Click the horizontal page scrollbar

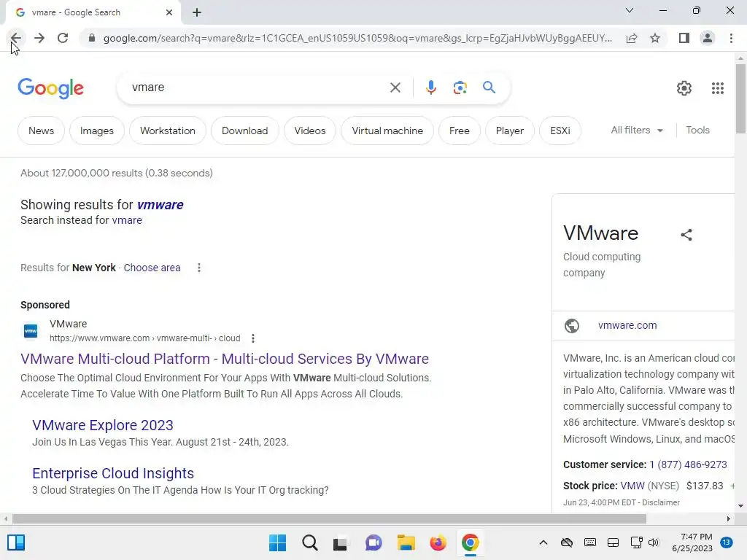pyautogui.click(x=329, y=518)
